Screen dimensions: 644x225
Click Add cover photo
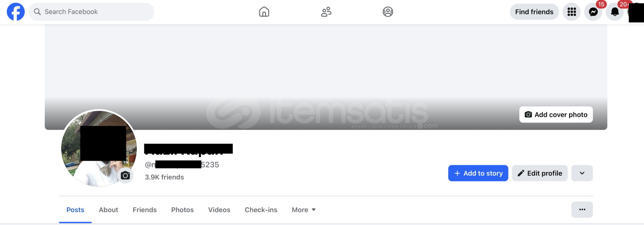click(x=556, y=115)
